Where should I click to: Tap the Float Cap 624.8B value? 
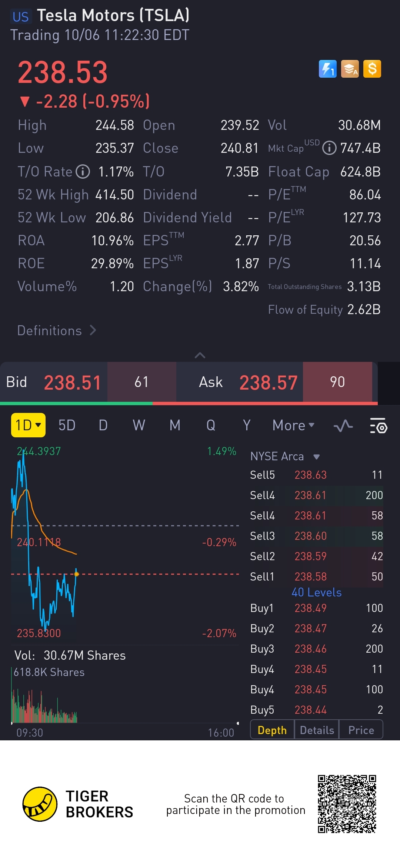click(x=360, y=172)
